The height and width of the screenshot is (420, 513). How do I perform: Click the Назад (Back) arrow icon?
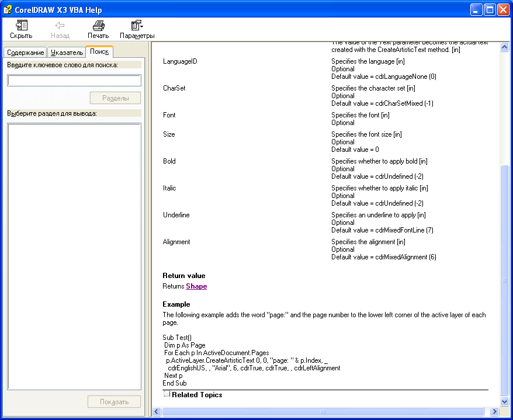[x=60, y=25]
